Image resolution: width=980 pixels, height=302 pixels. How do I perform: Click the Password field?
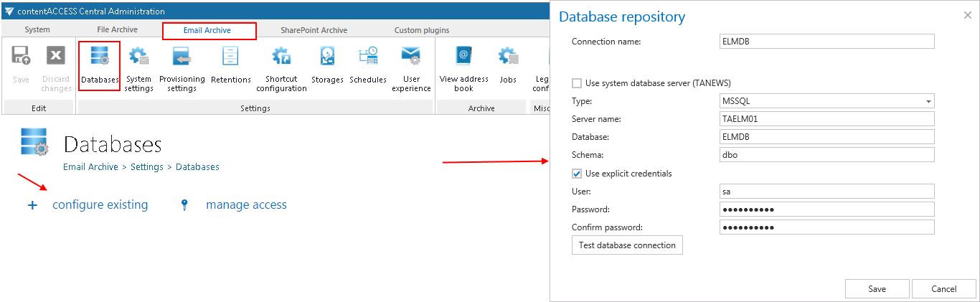(x=826, y=209)
